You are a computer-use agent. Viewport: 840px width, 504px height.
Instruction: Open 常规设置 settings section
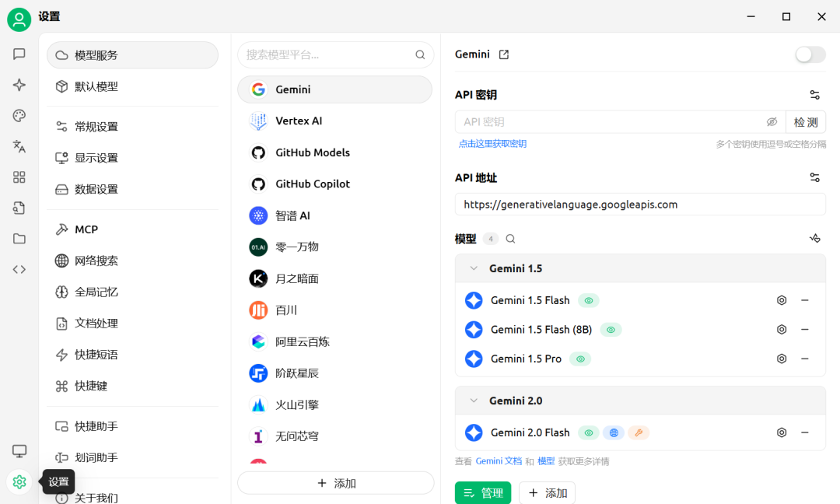(x=132, y=127)
